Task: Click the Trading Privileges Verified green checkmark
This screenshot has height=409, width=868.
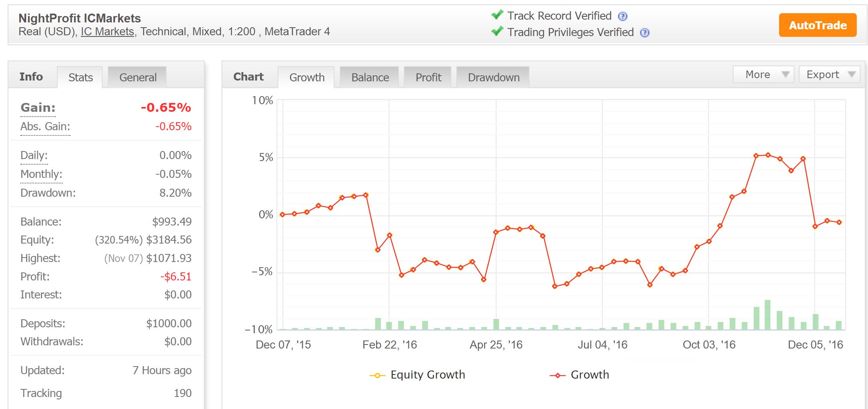Action: click(497, 31)
